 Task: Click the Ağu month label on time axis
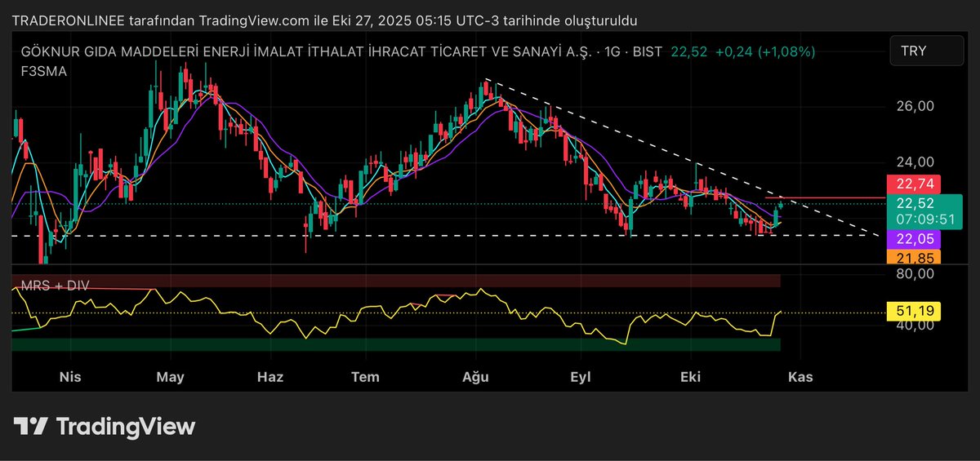[x=475, y=377]
